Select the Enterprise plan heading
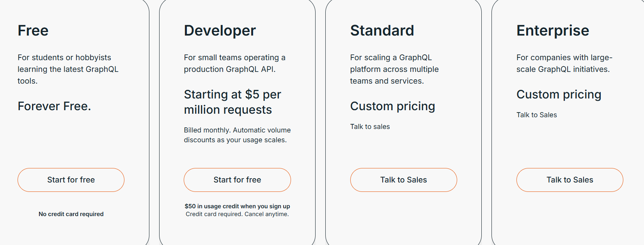 [553, 30]
